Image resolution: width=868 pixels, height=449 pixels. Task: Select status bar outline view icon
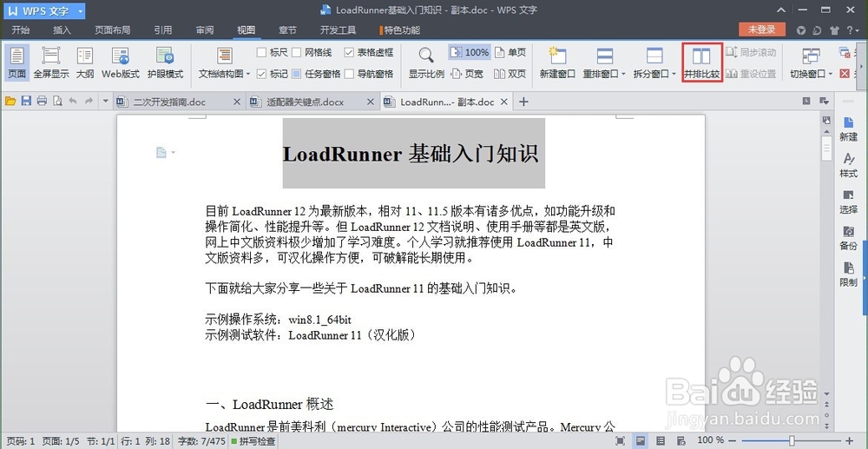661,440
